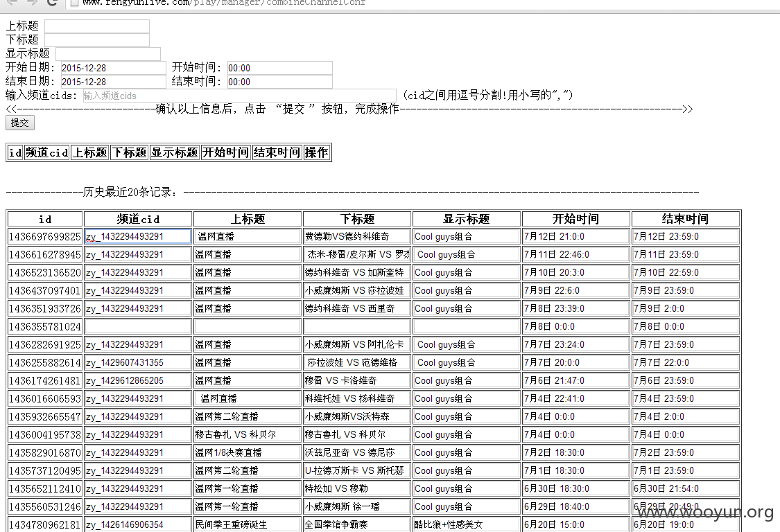Click the 显示标题 header of the history table
Viewport: 780px width, 532px height.
click(466, 220)
